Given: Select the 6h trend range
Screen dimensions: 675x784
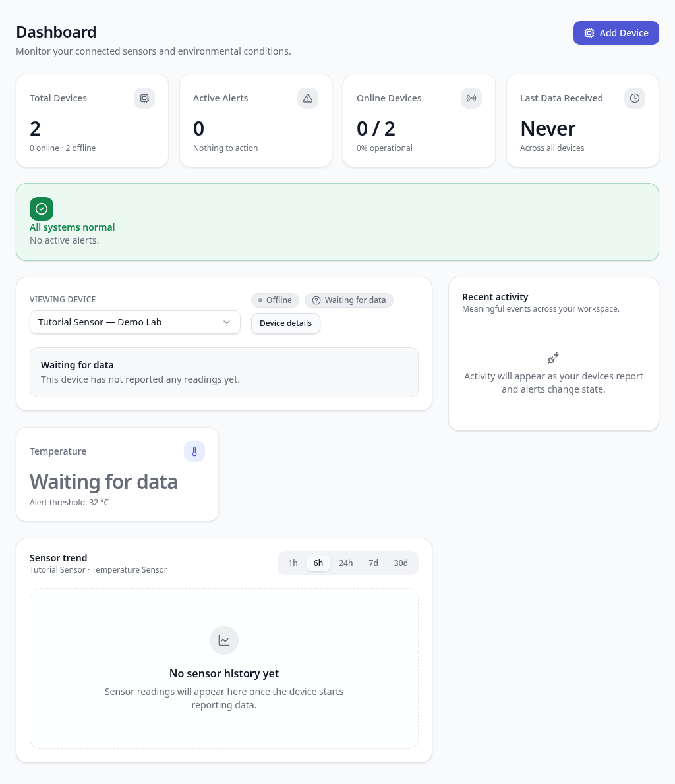Looking at the screenshot, I should (318, 563).
